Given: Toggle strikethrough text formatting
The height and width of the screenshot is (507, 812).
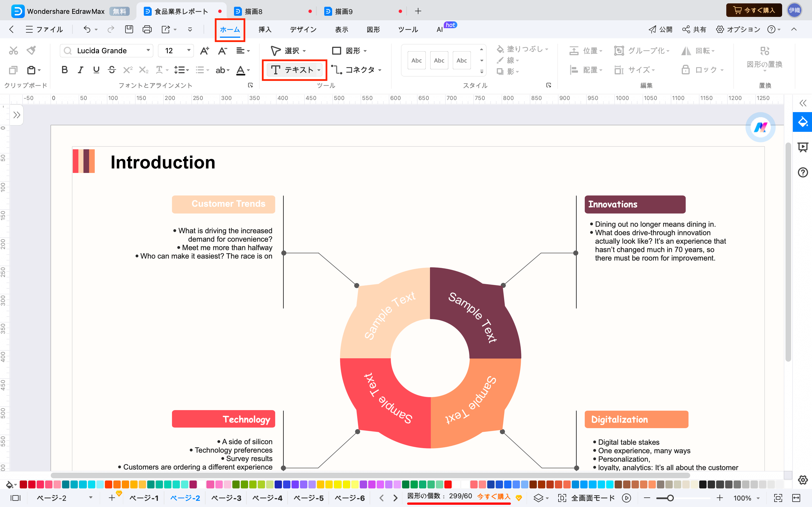Looking at the screenshot, I should click(111, 70).
